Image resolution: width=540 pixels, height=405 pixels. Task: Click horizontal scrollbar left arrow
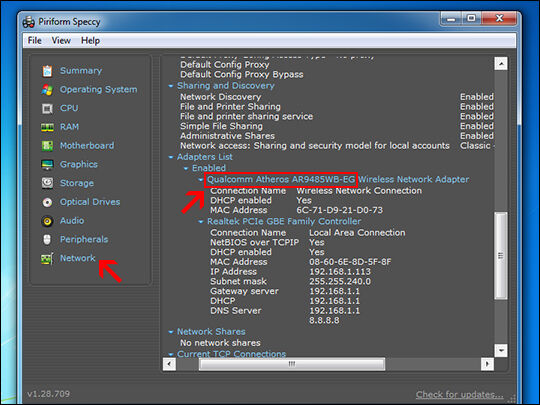click(169, 364)
